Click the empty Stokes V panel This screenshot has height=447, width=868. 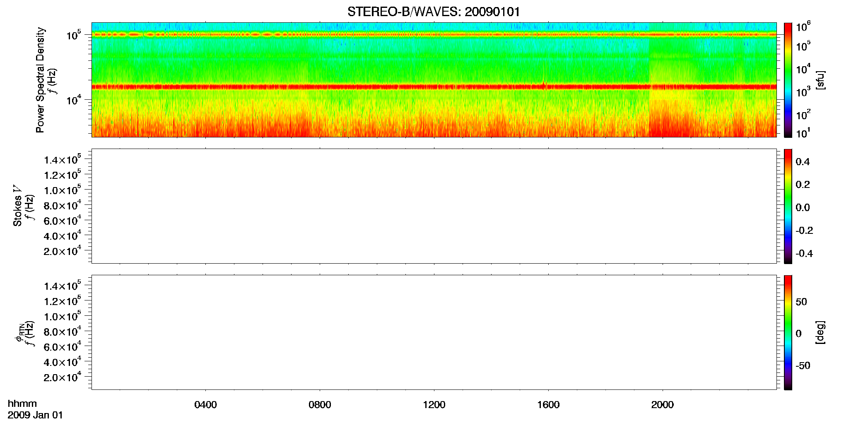(434, 206)
